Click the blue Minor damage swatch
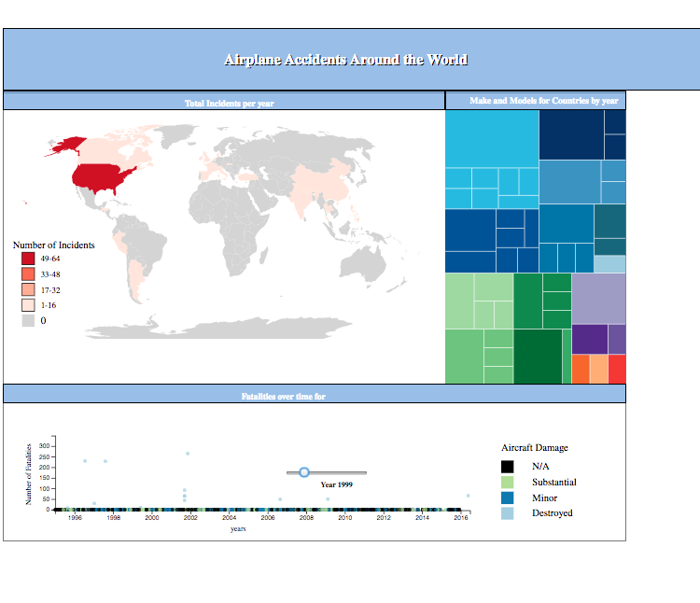This screenshot has width=700, height=603. point(507,498)
